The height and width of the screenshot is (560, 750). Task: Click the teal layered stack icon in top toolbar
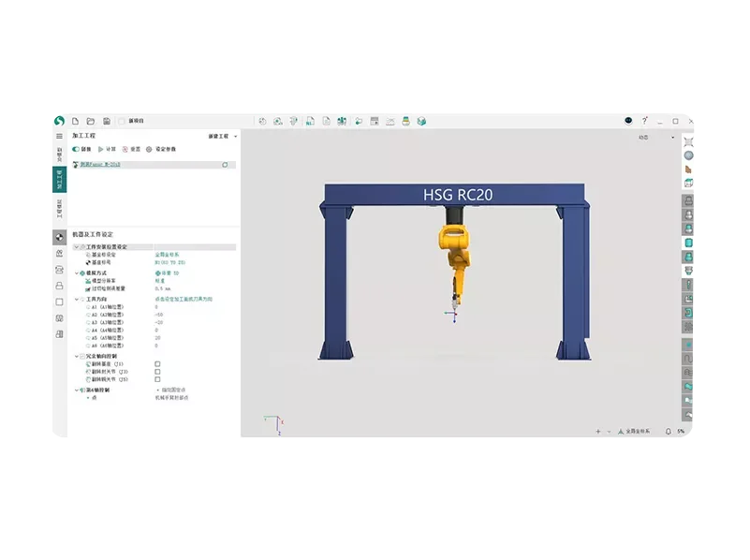(405, 122)
